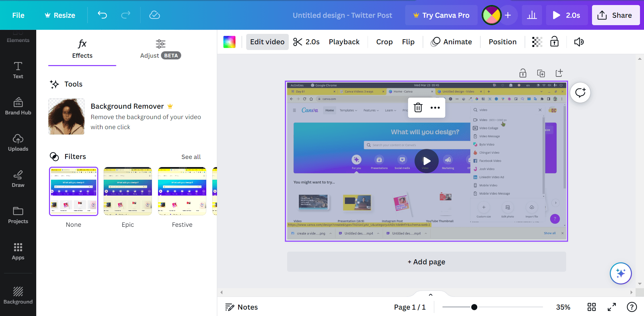Open the help question mark icon
The image size is (644, 316).
[x=632, y=307]
